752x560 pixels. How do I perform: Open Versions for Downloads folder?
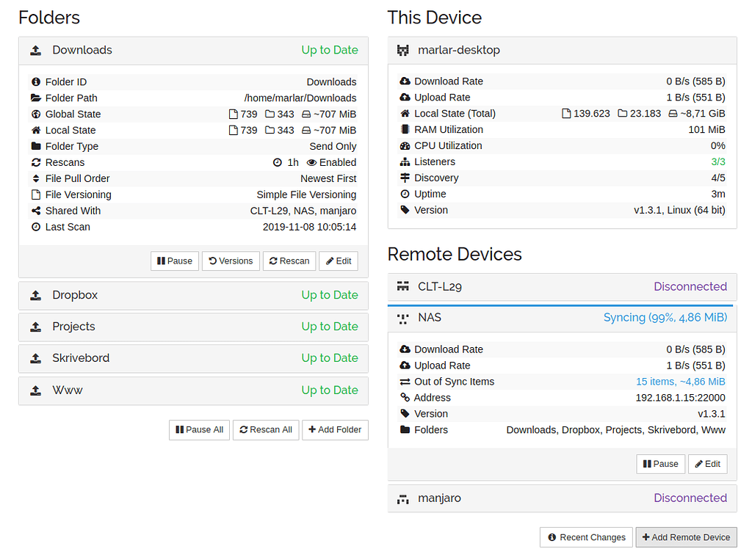[x=231, y=261]
